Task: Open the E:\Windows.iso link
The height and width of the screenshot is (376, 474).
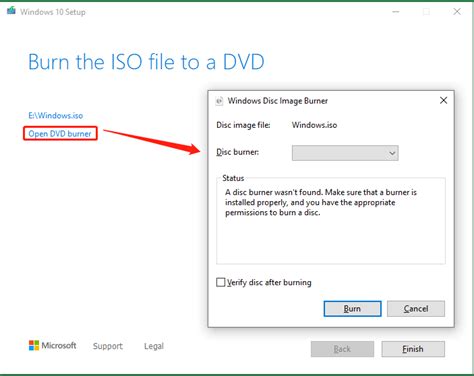Action: 56,116
